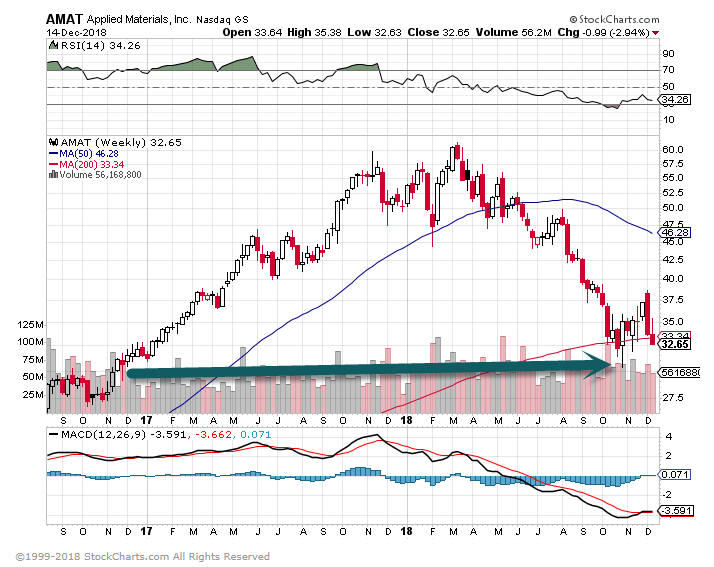The height and width of the screenshot is (567, 714).
Task: Click the black MACD legend line marker
Action: [x=53, y=434]
